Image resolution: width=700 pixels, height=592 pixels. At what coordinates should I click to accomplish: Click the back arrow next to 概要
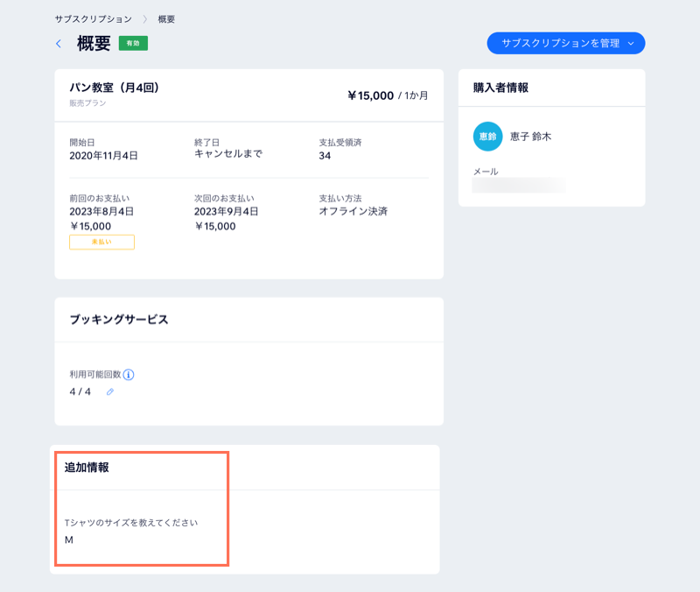[59, 43]
